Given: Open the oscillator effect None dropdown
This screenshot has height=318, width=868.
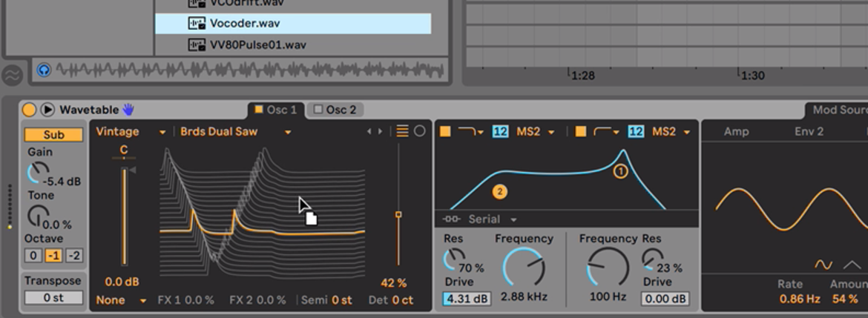Looking at the screenshot, I should pyautogui.click(x=121, y=300).
